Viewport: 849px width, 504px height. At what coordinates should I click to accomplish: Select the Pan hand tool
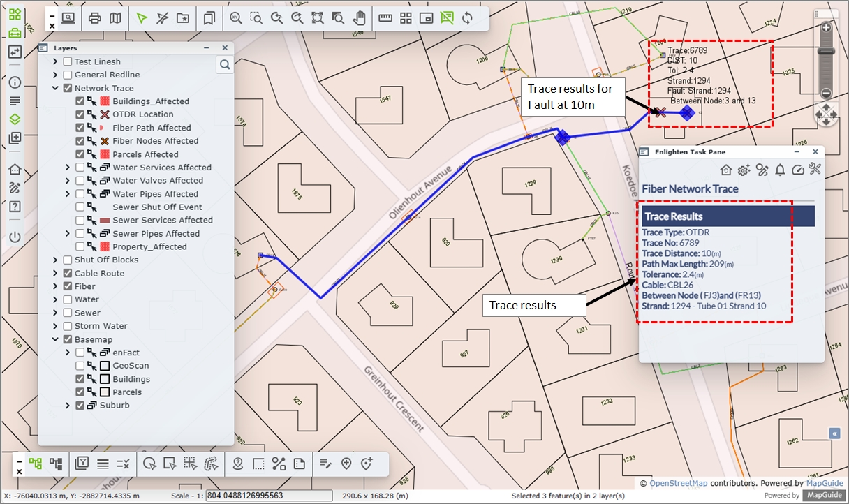[359, 18]
